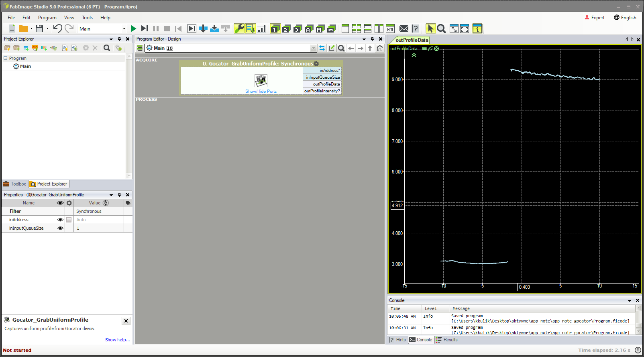Click the add macrofilter step icon

click(26, 48)
